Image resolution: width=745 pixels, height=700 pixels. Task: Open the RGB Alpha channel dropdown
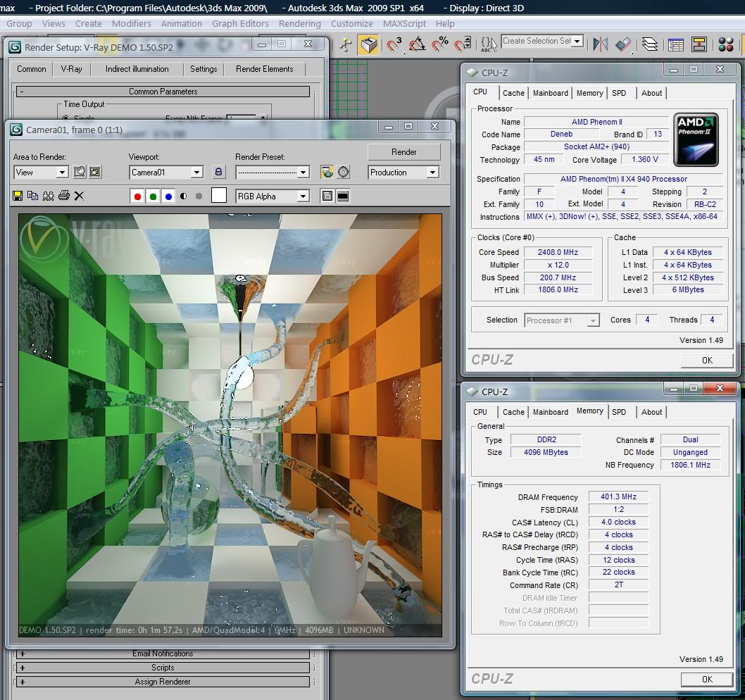click(273, 196)
